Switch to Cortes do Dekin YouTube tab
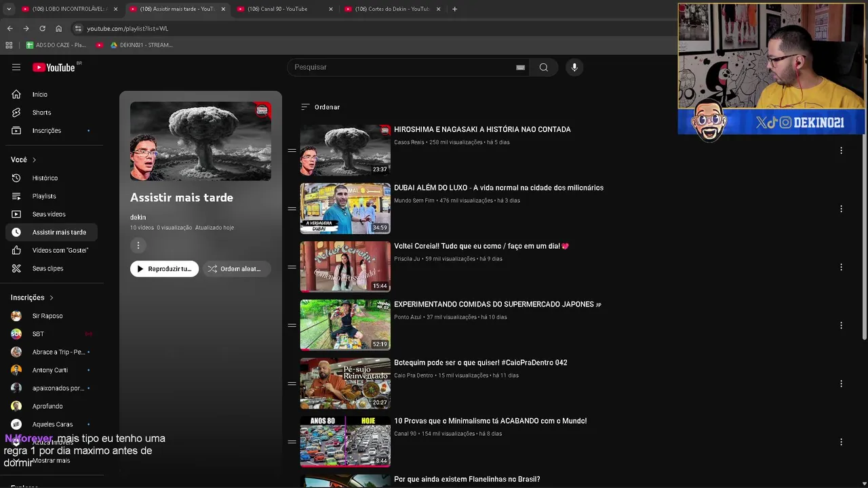868x488 pixels. click(x=391, y=9)
